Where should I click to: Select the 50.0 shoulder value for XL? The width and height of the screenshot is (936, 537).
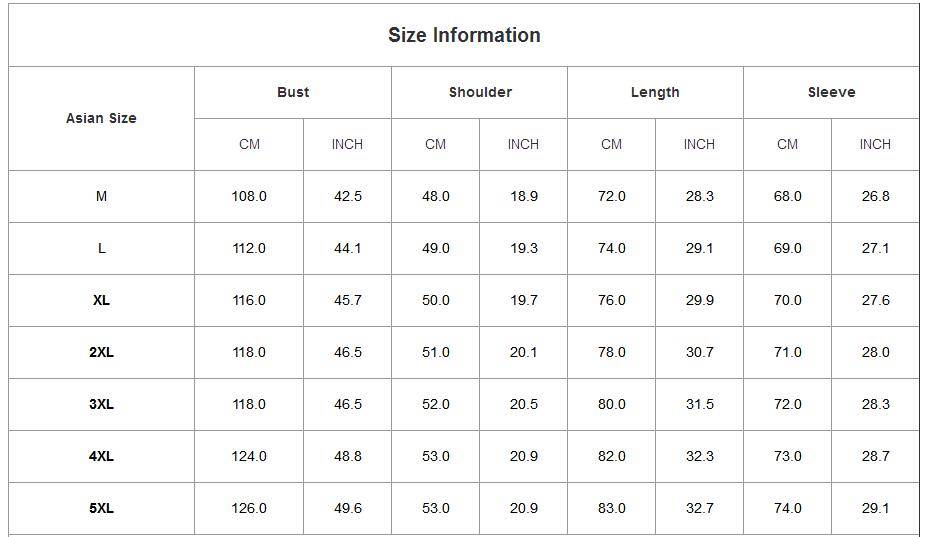tap(436, 300)
